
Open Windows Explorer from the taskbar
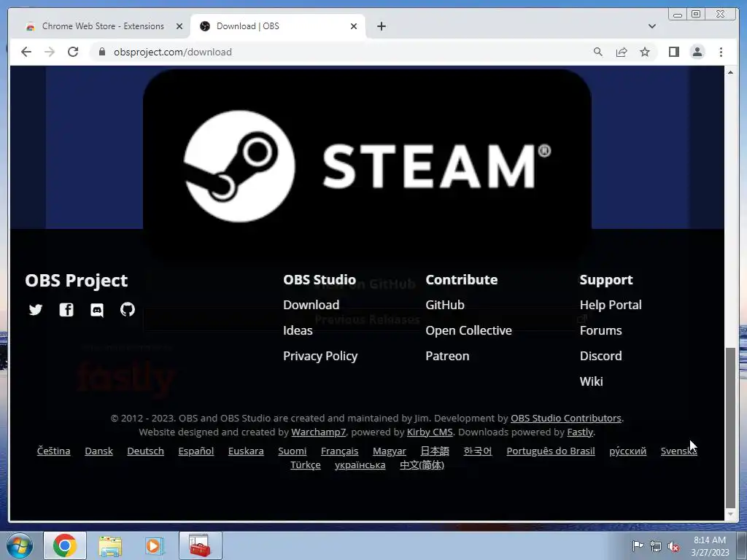pyautogui.click(x=110, y=545)
